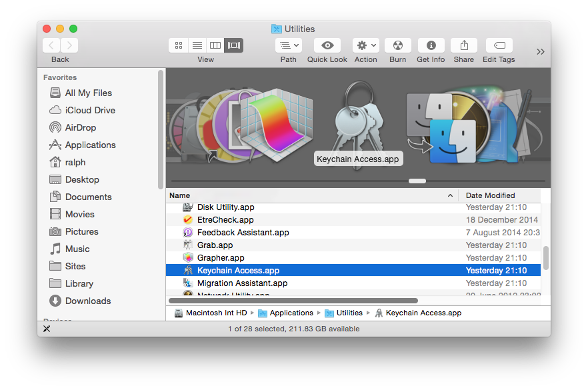Toggle sort direction arrow in Name column
Screen dimensions: 588x390
click(450, 195)
